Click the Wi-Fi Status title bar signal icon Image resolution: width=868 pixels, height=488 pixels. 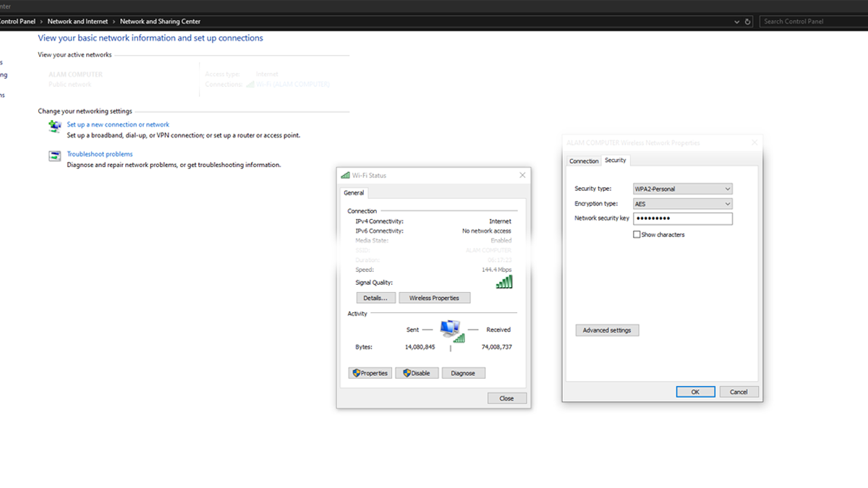[345, 176]
